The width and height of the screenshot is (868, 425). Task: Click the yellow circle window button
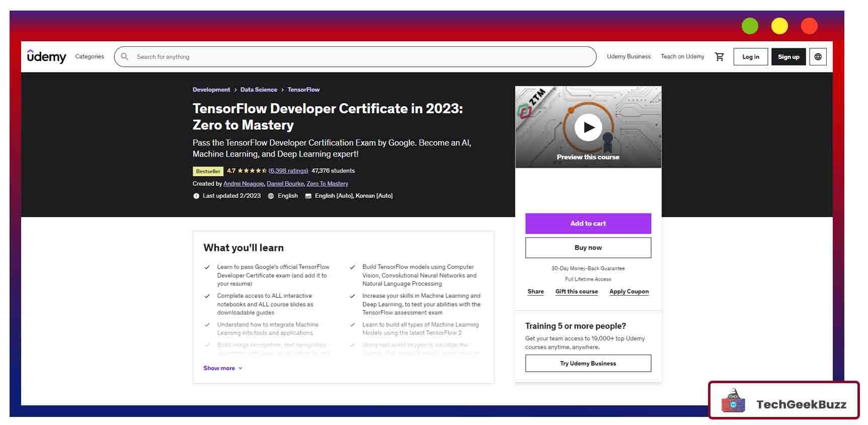[779, 26]
